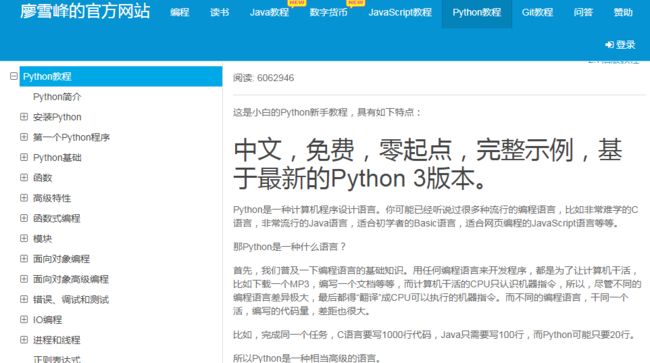Open JavaScript教程 navigation item
Viewport: 650px width, 363px height.
click(x=400, y=12)
